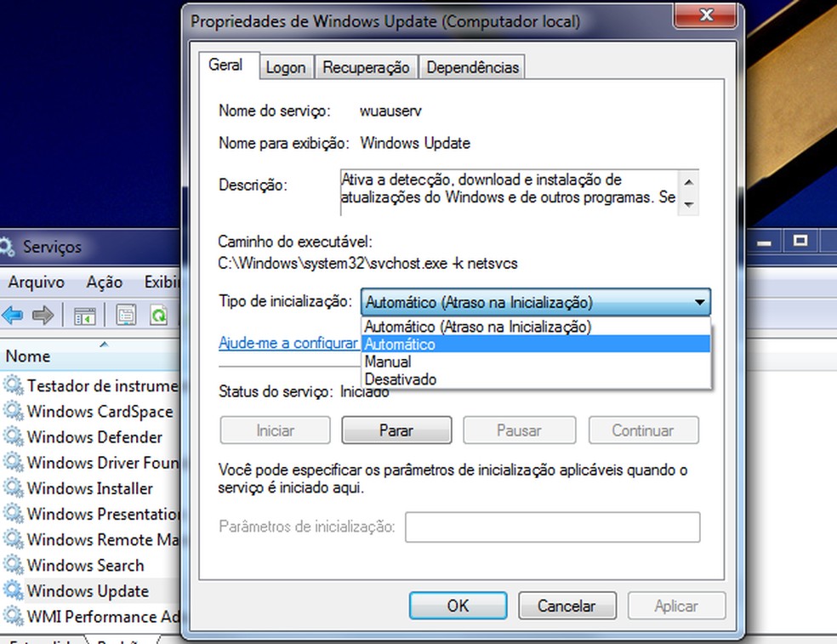The width and height of the screenshot is (837, 644).
Task: Click the Back navigation arrow in Serviços toolbar
Action: [x=12, y=315]
